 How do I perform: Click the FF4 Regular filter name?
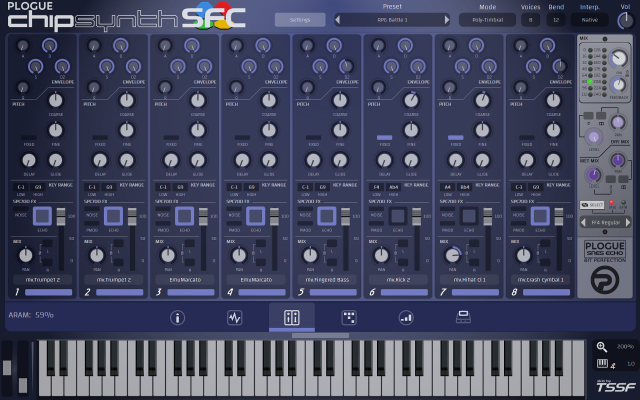[x=605, y=222]
